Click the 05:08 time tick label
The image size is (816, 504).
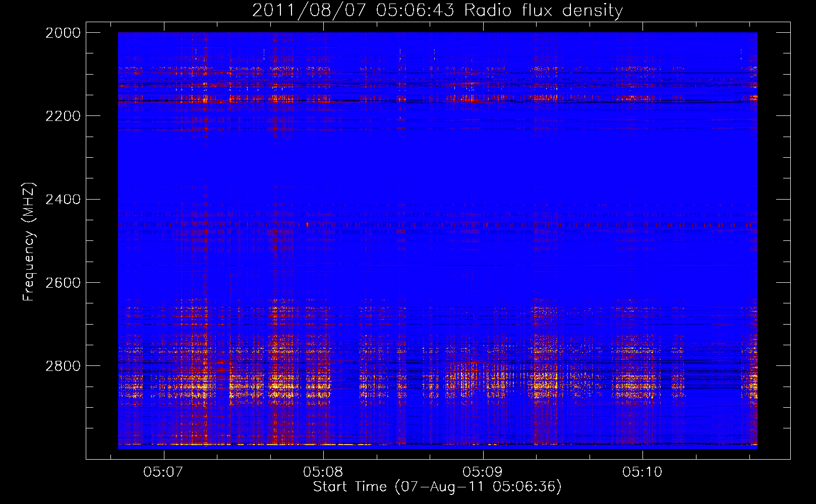point(323,472)
